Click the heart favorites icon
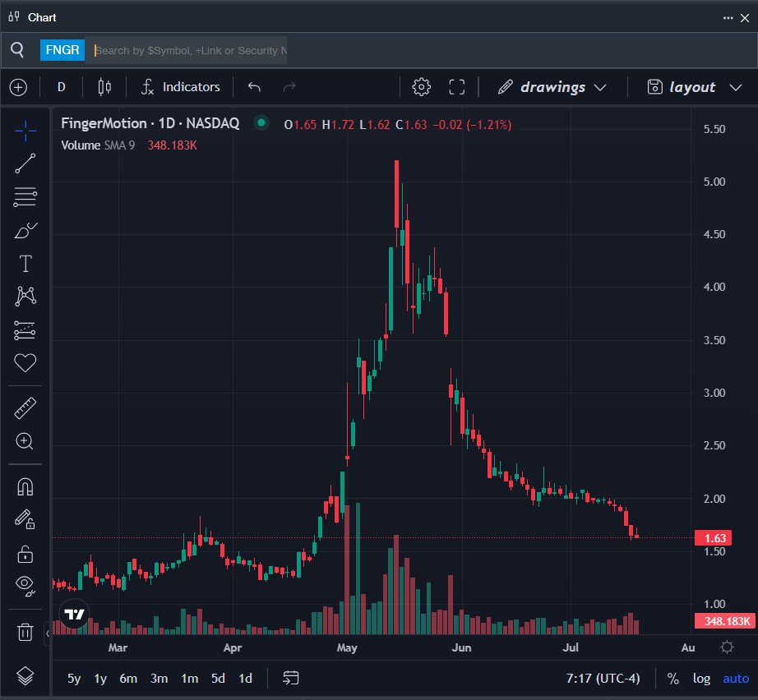758x700 pixels. tap(25, 363)
